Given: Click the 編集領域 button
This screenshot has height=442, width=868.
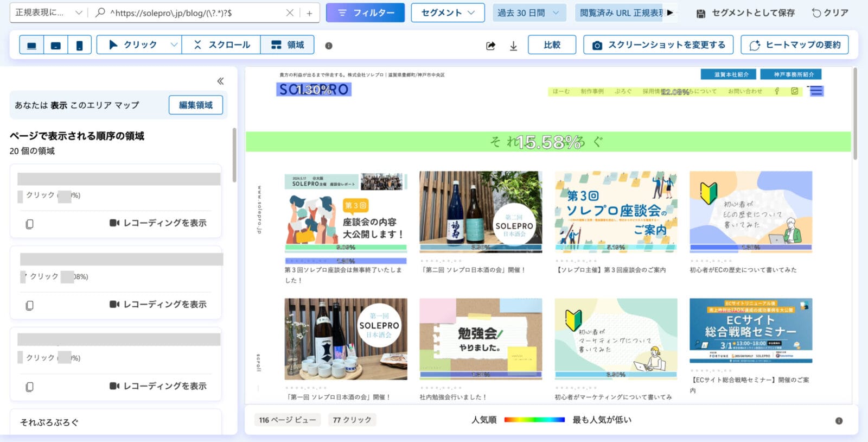Looking at the screenshot, I should click(196, 105).
